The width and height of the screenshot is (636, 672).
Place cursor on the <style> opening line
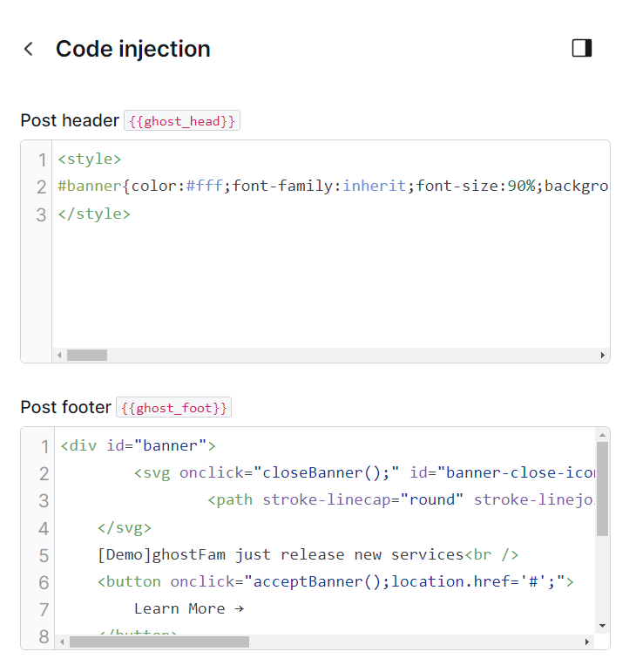(90, 159)
